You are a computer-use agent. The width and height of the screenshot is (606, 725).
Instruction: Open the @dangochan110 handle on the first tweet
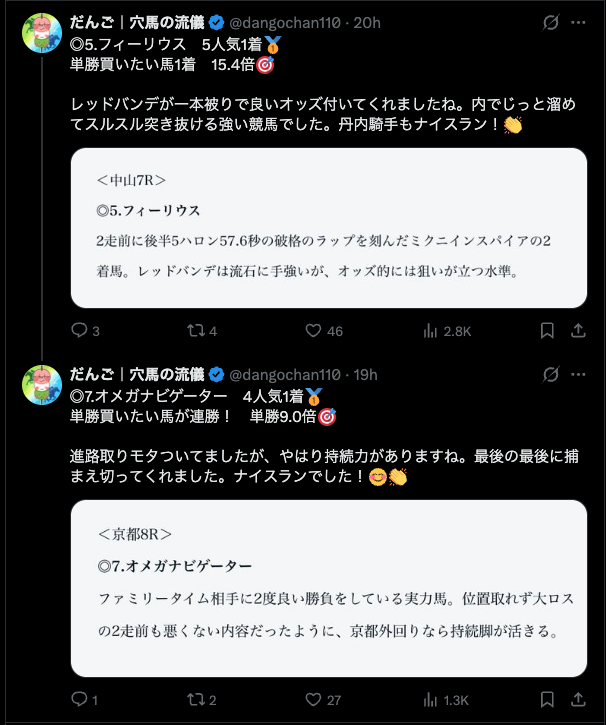pos(292,23)
